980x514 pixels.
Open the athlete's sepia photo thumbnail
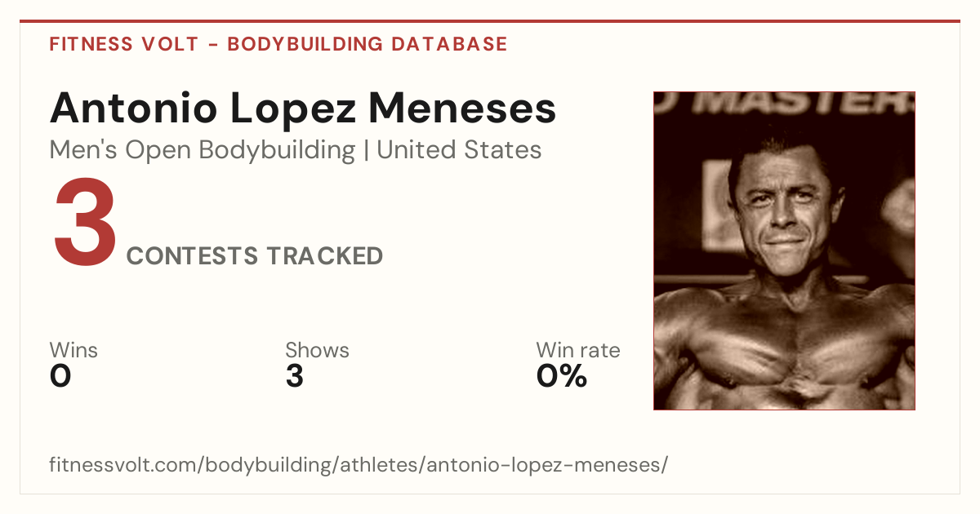(784, 250)
